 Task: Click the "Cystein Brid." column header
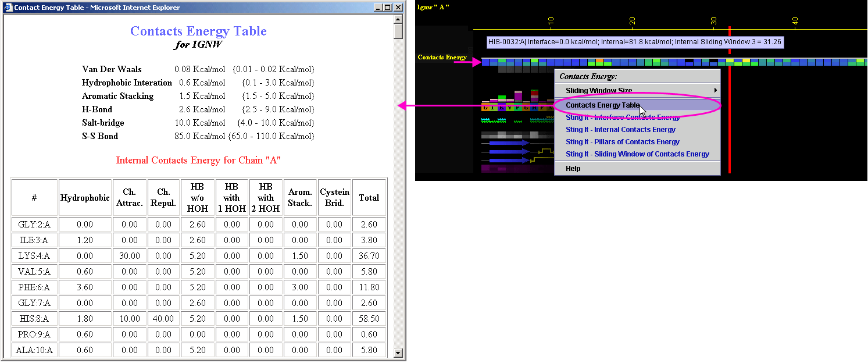click(334, 198)
